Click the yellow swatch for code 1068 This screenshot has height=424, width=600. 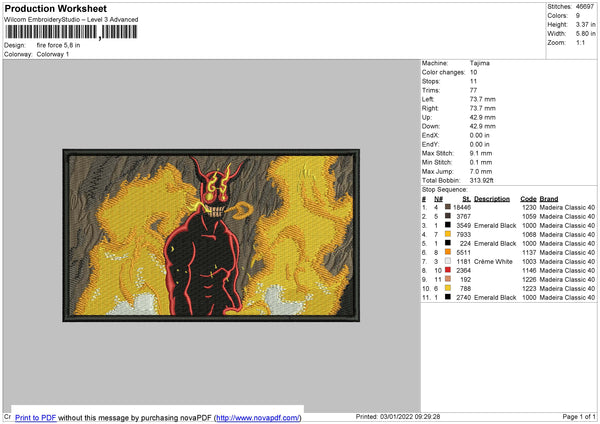447,234
